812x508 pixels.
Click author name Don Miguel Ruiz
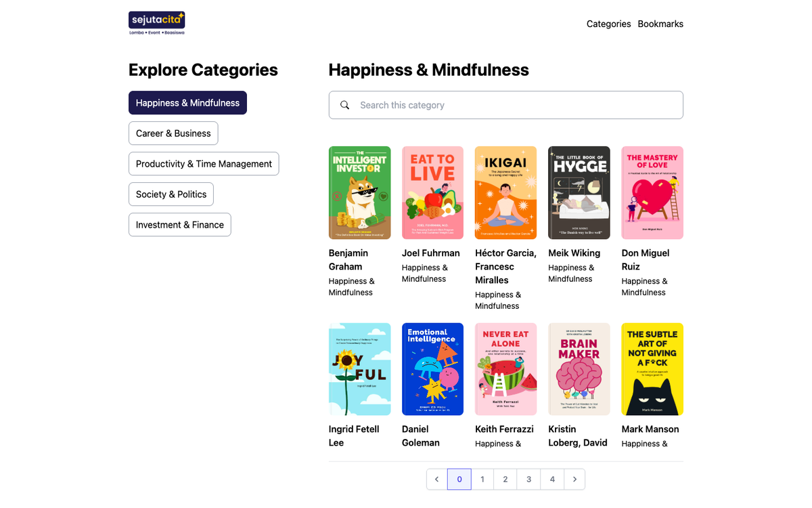pos(646,260)
